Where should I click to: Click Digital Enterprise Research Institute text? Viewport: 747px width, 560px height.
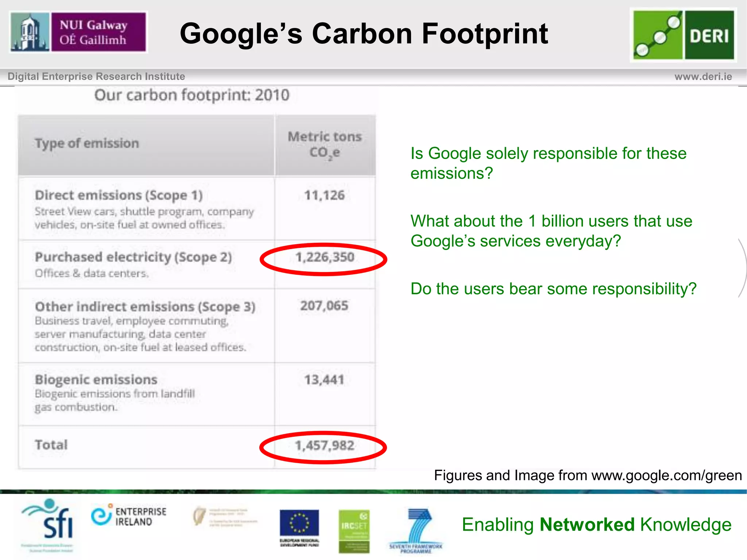click(x=96, y=77)
